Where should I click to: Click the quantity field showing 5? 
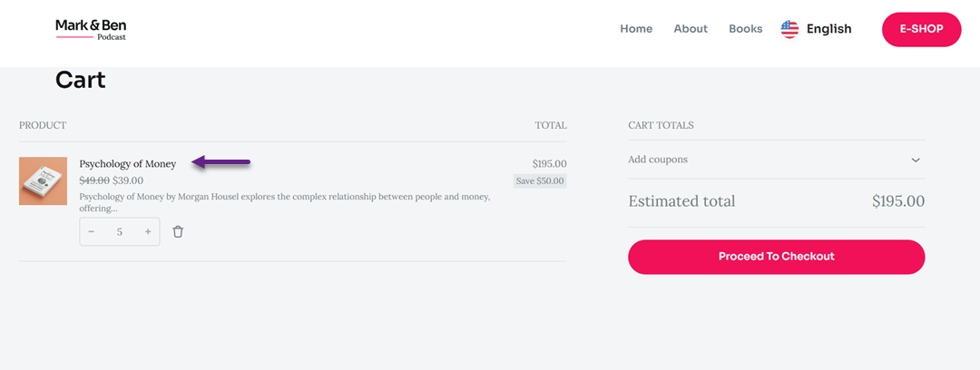tap(120, 232)
